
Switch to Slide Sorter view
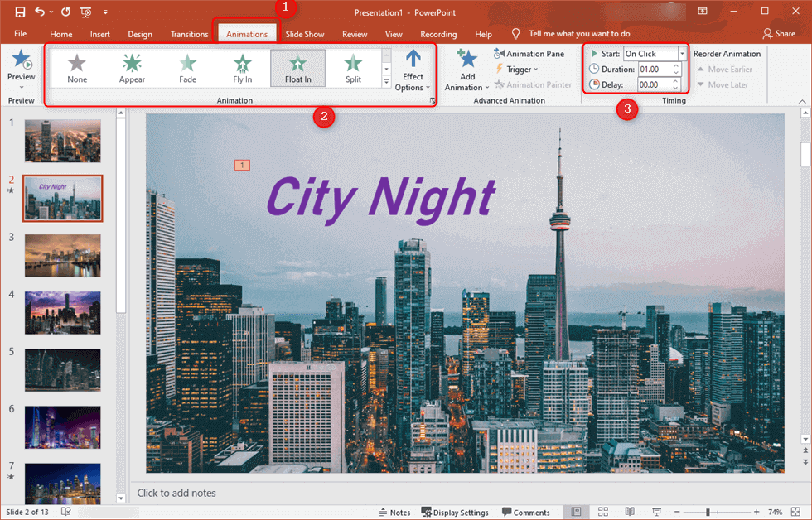(x=603, y=512)
